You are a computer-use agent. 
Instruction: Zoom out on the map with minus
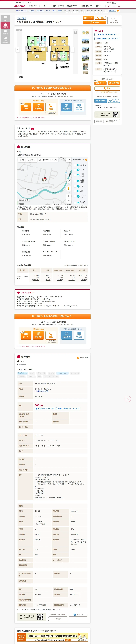[x=68, y=200]
